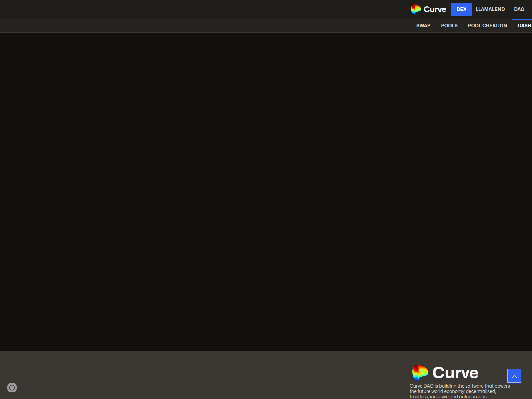Go to the SWAP page

pyautogui.click(x=423, y=26)
